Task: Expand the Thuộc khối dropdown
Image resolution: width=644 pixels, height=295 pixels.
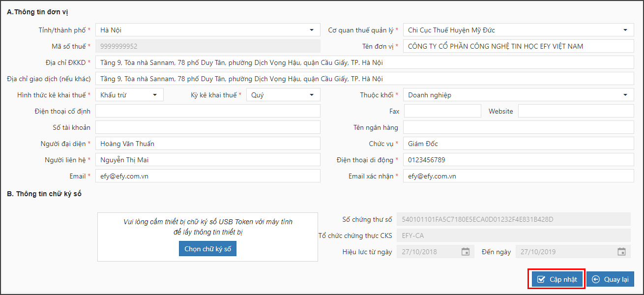Action: pos(518,95)
